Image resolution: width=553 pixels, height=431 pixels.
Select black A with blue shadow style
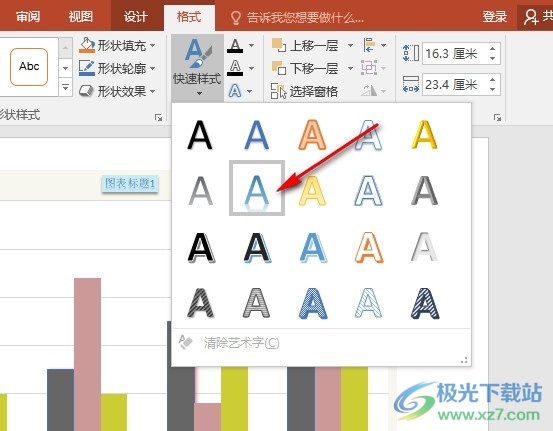click(x=257, y=248)
